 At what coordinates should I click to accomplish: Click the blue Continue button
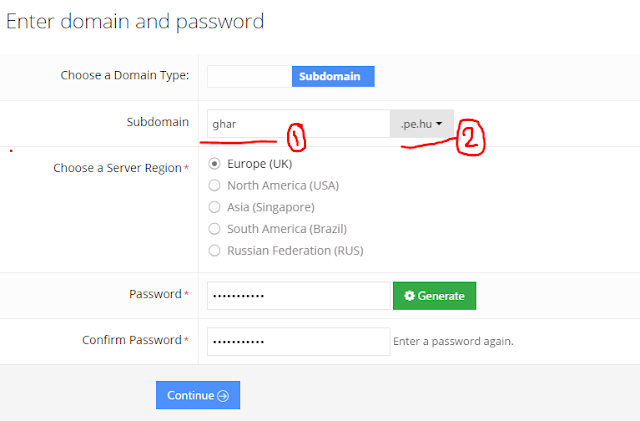[197, 395]
